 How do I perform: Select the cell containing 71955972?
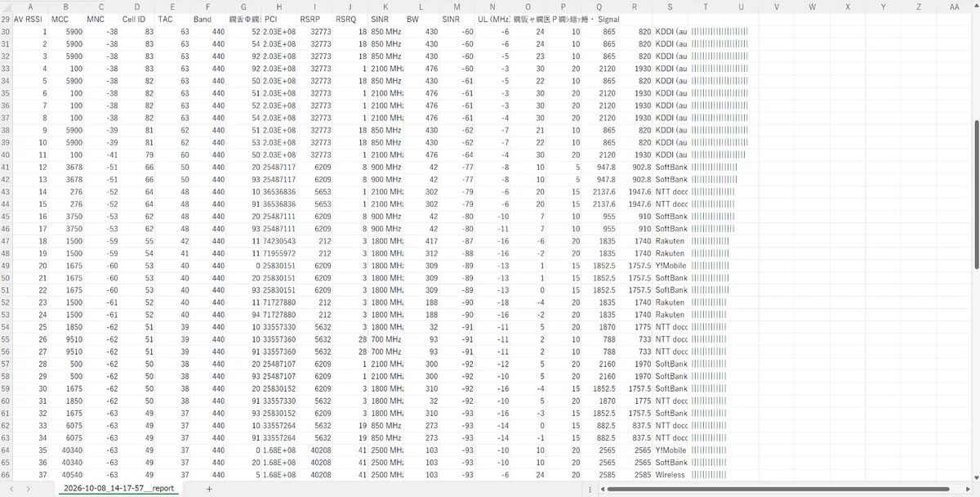(x=279, y=253)
